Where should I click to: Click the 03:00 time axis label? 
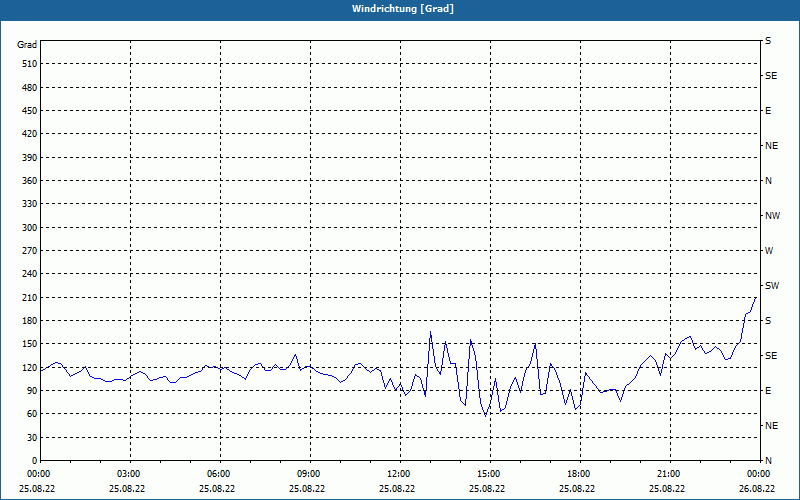(x=131, y=473)
